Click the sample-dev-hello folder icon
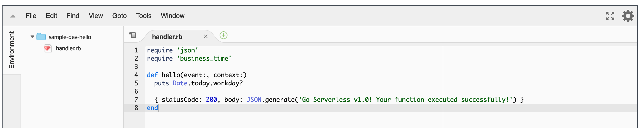 [41, 37]
